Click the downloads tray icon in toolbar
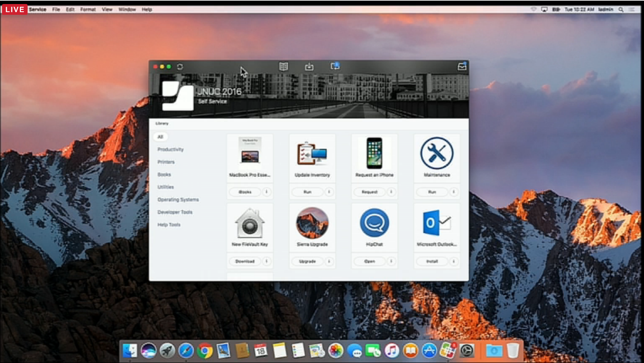Viewport: 644px width, 363px height. [309, 67]
